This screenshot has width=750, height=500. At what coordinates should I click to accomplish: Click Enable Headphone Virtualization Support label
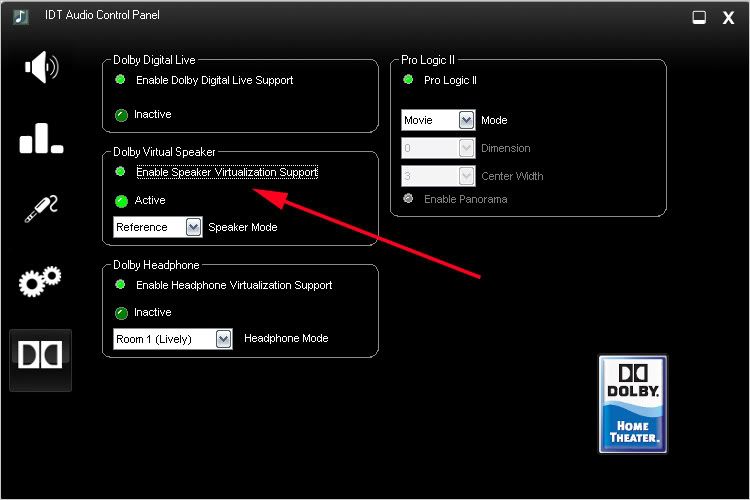[234, 285]
